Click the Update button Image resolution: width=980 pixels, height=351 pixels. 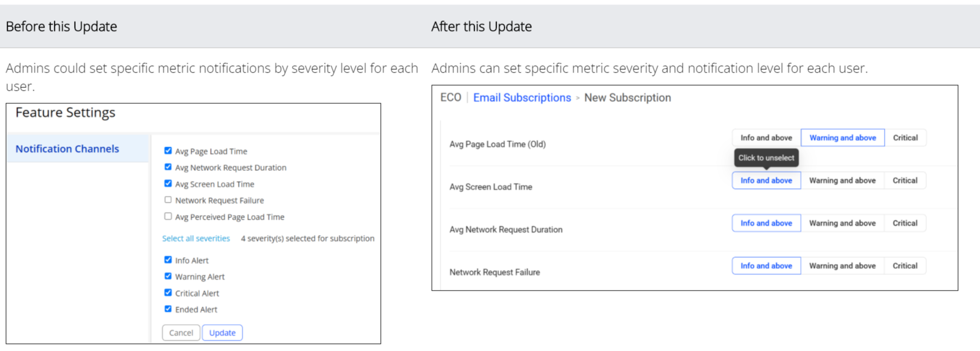222,333
